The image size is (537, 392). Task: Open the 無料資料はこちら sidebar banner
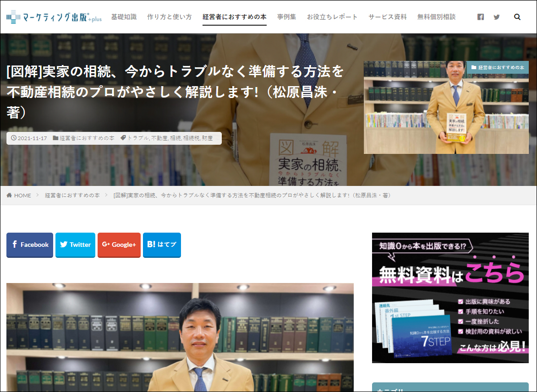click(x=450, y=298)
